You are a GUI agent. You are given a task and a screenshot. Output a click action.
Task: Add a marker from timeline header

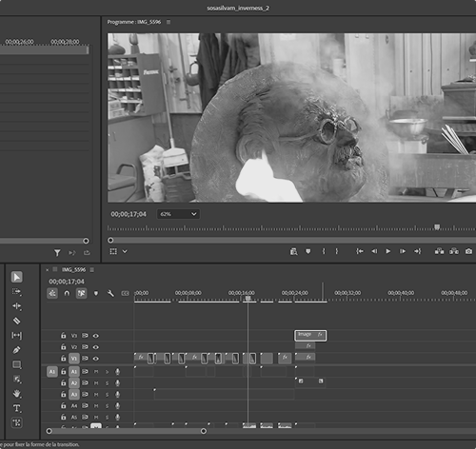pyautogui.click(x=96, y=293)
